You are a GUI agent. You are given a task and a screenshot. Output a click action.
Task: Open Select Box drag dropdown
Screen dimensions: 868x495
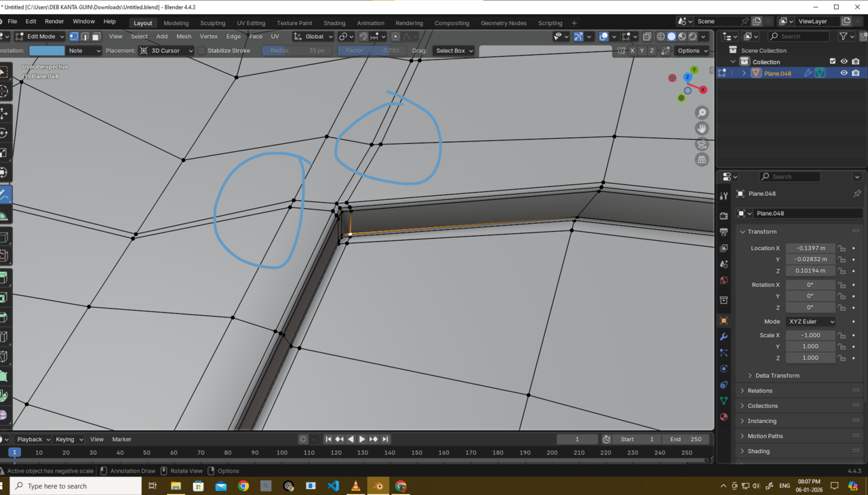point(454,51)
